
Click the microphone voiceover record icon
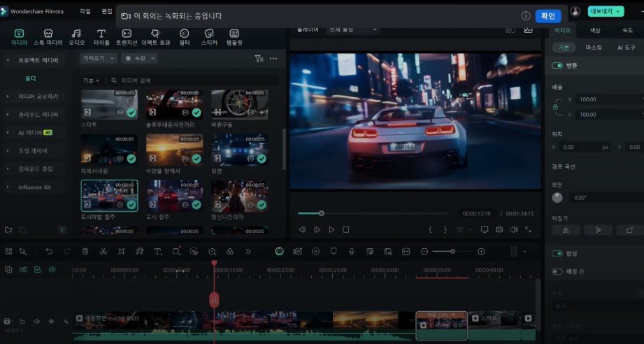tap(352, 251)
